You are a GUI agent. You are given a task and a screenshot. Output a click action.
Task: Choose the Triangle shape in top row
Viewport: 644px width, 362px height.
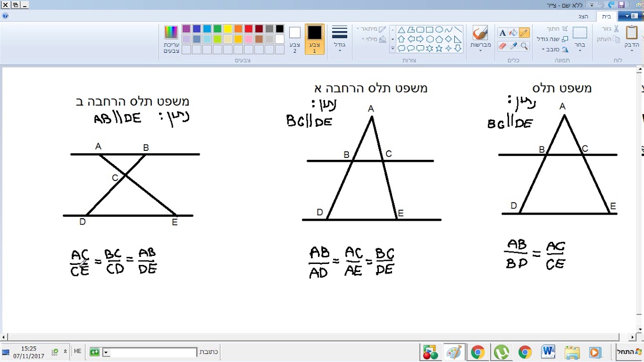pyautogui.click(x=401, y=30)
